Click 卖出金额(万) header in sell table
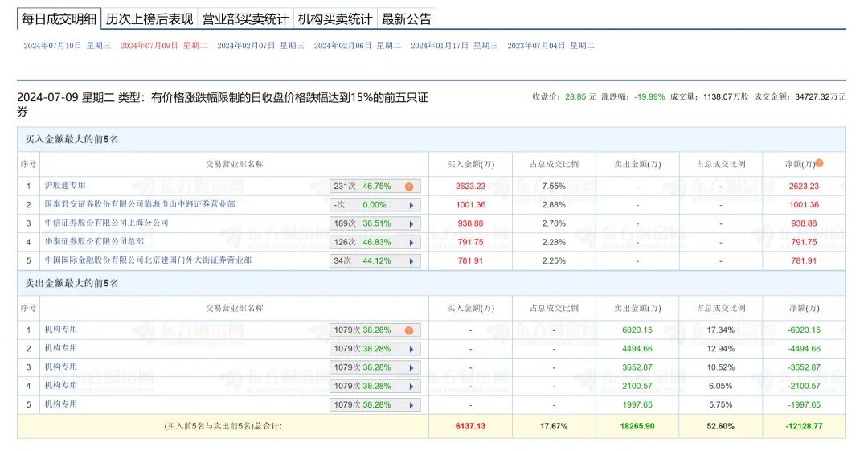868x451 pixels. tap(637, 308)
